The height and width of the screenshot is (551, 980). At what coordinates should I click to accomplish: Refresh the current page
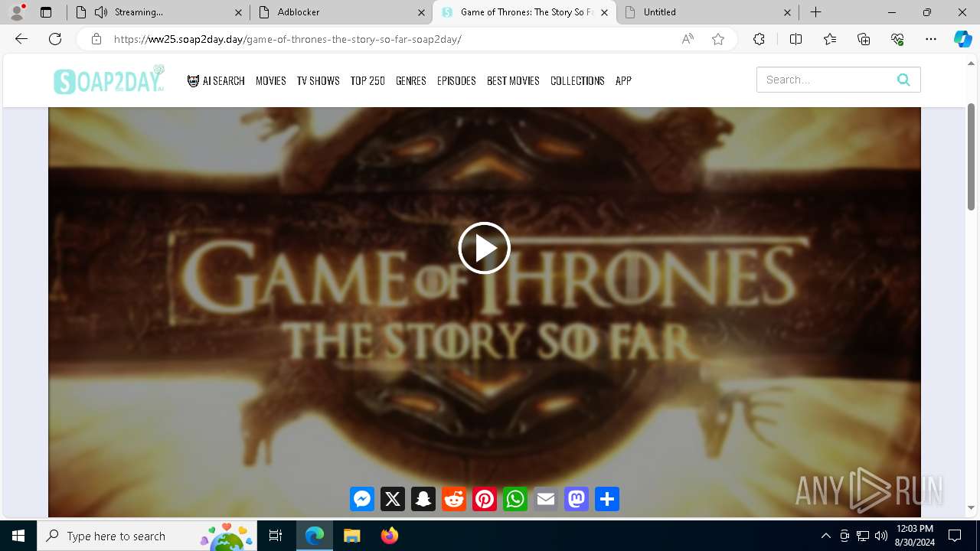pyautogui.click(x=55, y=39)
